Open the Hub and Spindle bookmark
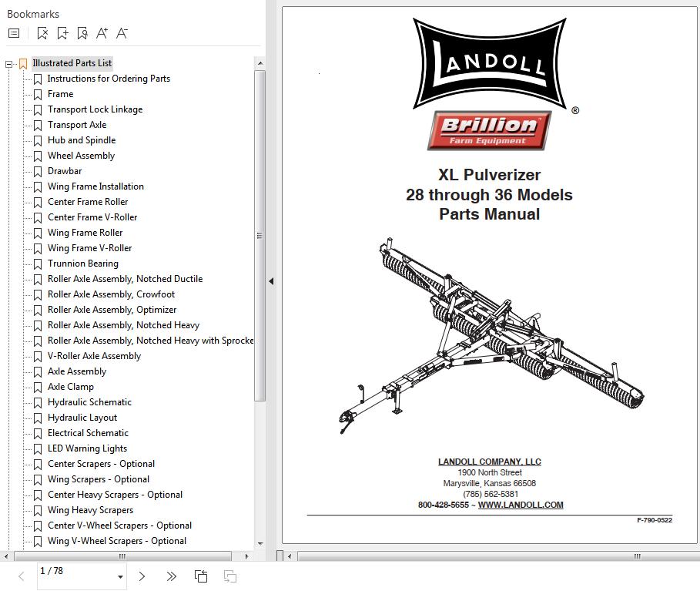The width and height of the screenshot is (700, 591). (82, 140)
